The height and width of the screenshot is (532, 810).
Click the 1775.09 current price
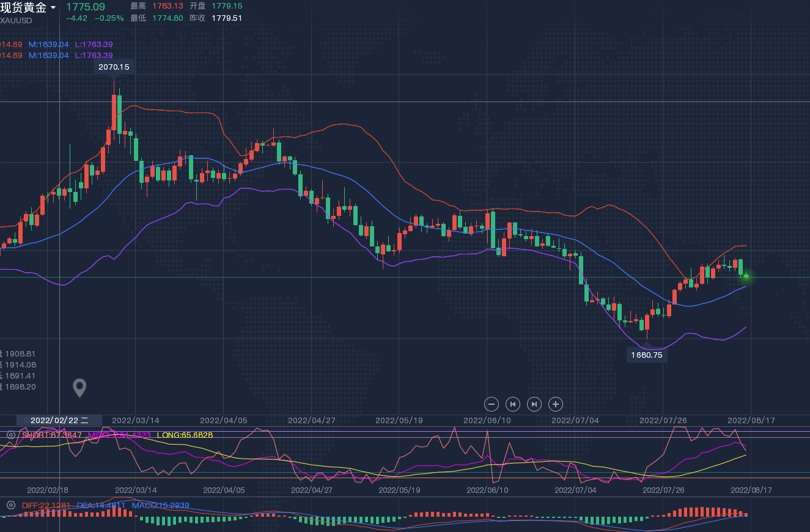pos(86,7)
